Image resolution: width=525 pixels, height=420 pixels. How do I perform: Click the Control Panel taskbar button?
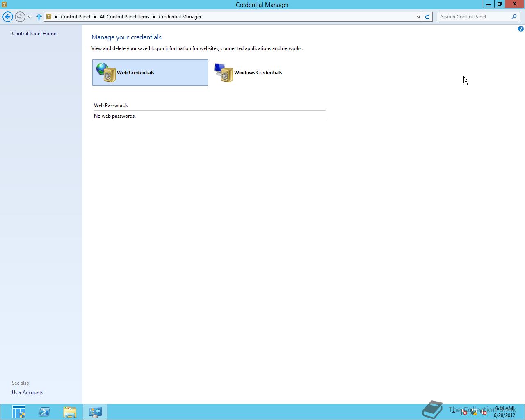[x=95, y=412]
